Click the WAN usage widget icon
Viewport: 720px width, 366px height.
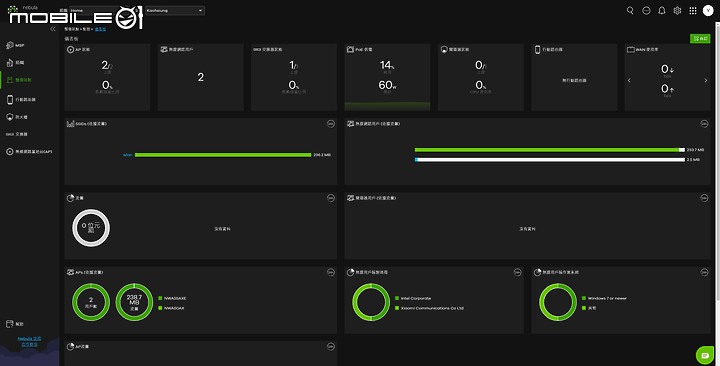pos(631,49)
